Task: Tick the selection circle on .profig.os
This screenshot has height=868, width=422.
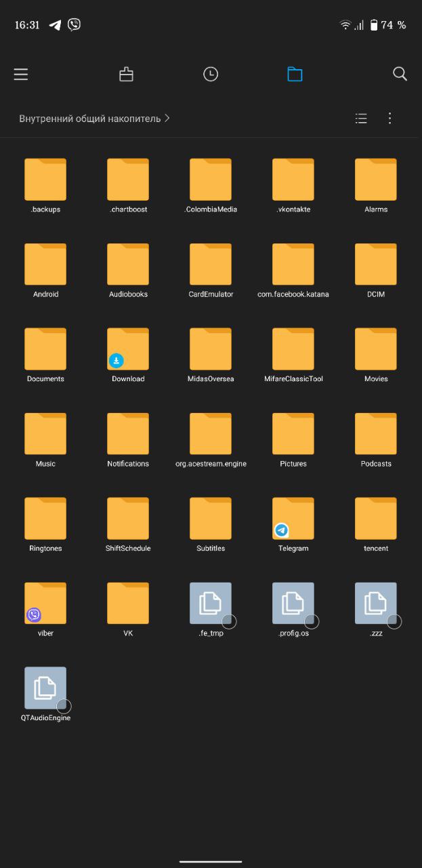Action: tap(312, 621)
